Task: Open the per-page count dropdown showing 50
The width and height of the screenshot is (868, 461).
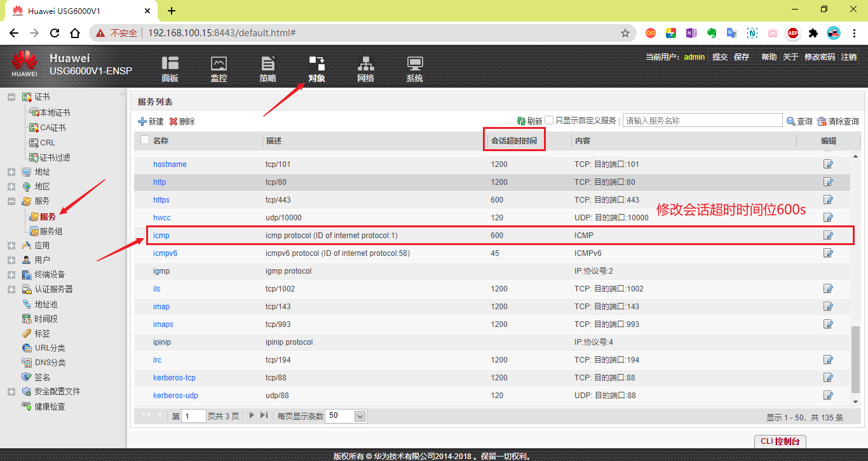Action: (x=345, y=416)
